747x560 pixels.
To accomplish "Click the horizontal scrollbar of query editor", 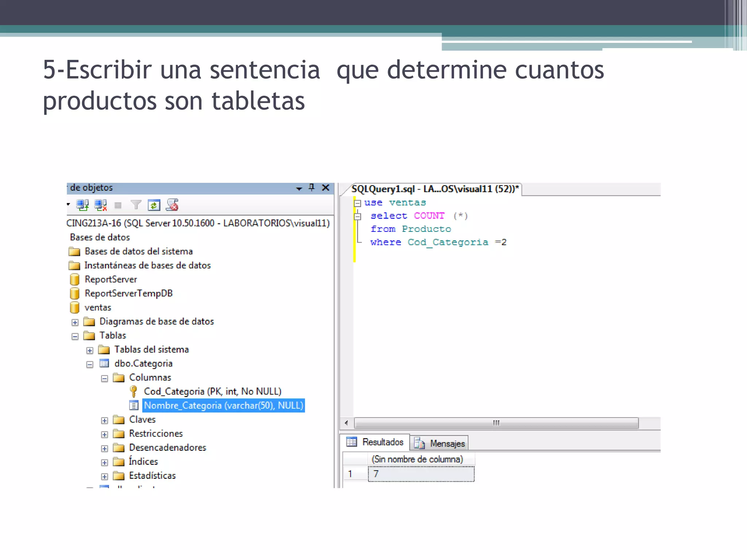I will coord(496,423).
